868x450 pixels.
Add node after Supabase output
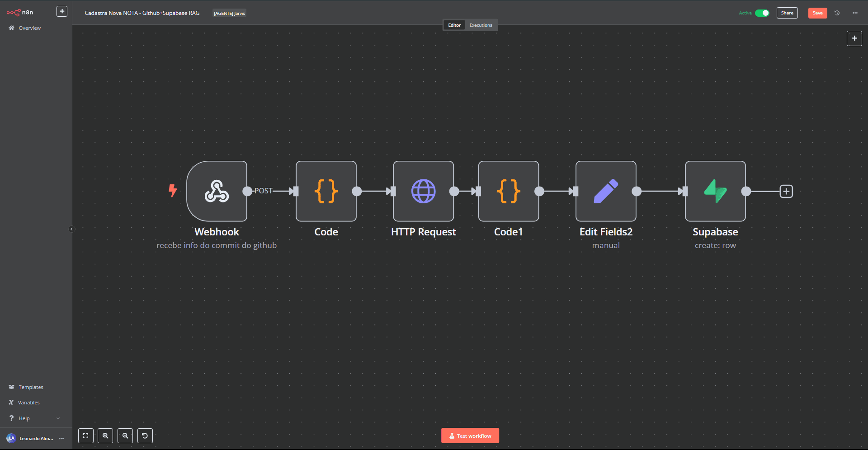point(786,191)
